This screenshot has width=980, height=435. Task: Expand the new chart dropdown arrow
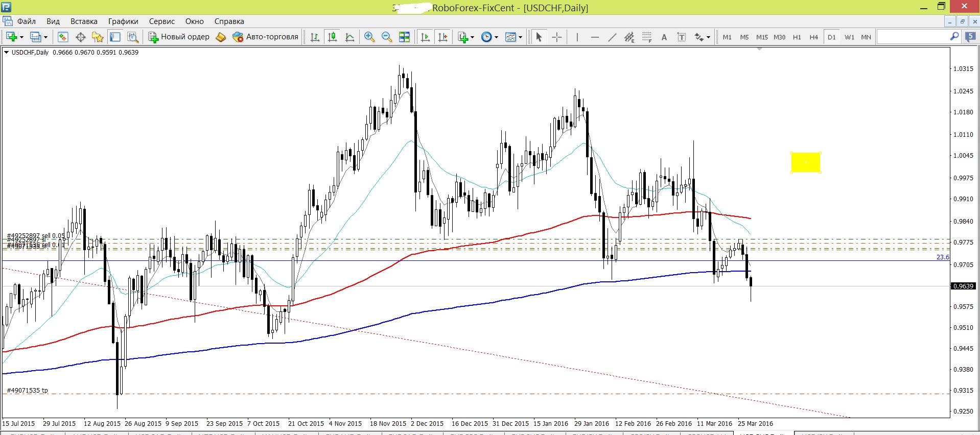click(21, 37)
